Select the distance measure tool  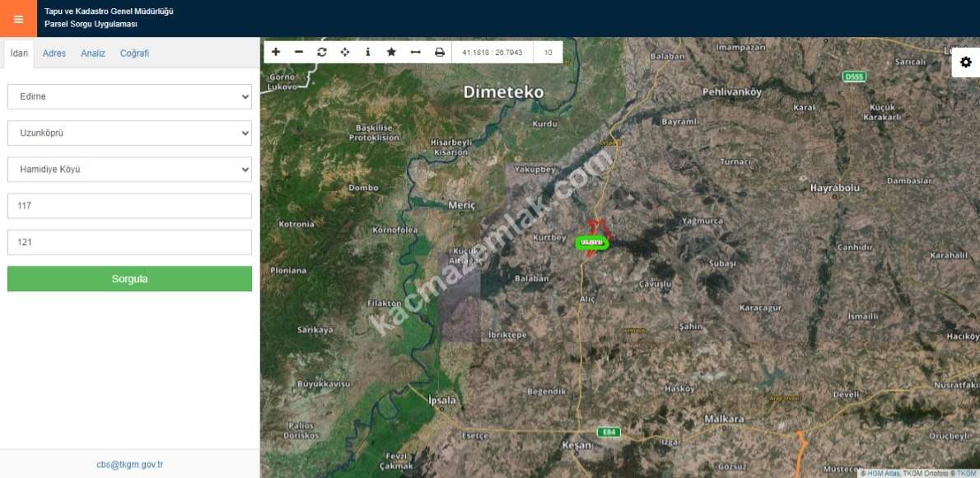(x=415, y=52)
